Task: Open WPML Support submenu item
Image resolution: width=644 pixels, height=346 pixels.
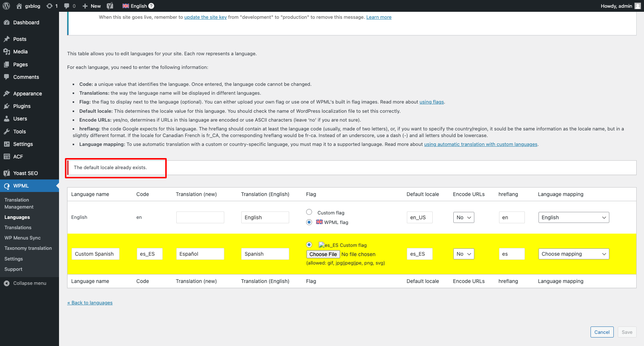Action: 13,269
